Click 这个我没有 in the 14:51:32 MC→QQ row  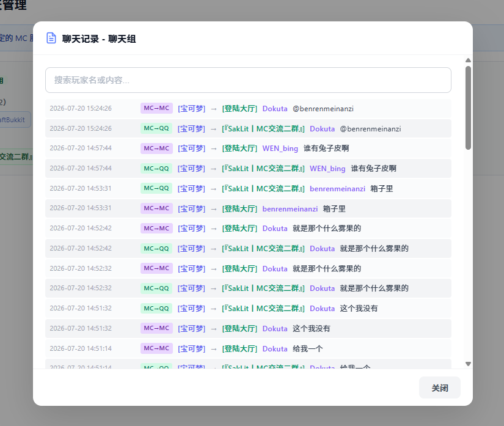click(359, 309)
